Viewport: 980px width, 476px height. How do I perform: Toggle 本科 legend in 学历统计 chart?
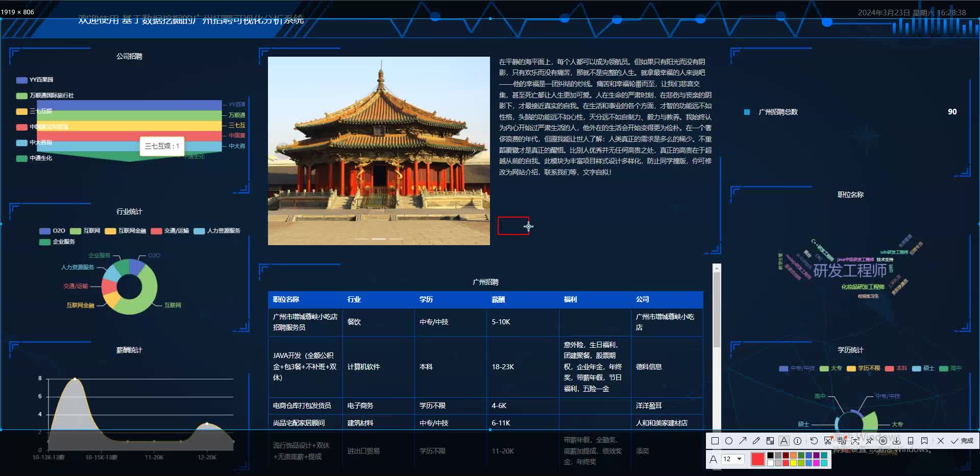[x=896, y=368]
